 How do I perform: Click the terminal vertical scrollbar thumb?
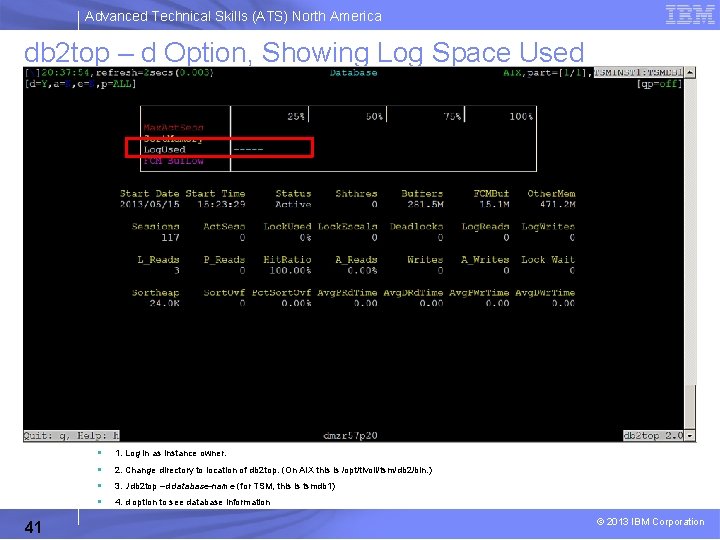point(690,406)
